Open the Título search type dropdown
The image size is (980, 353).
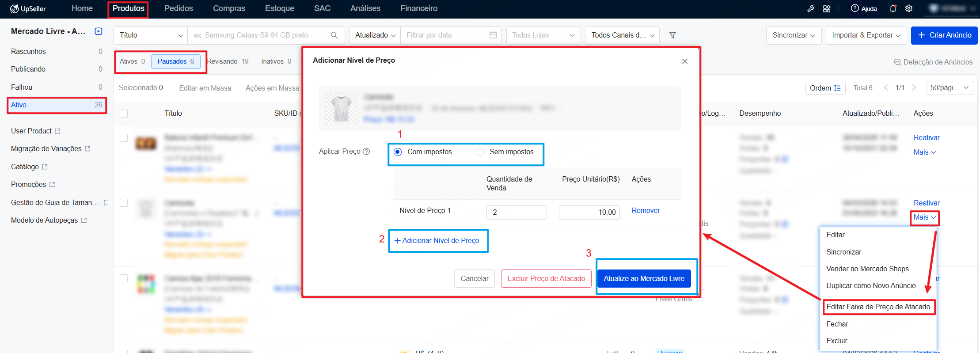pyautogui.click(x=151, y=35)
